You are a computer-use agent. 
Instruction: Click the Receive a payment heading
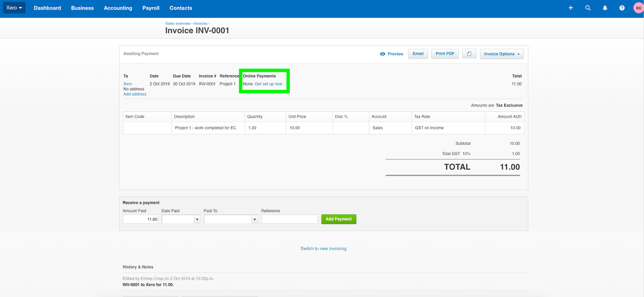pos(141,203)
